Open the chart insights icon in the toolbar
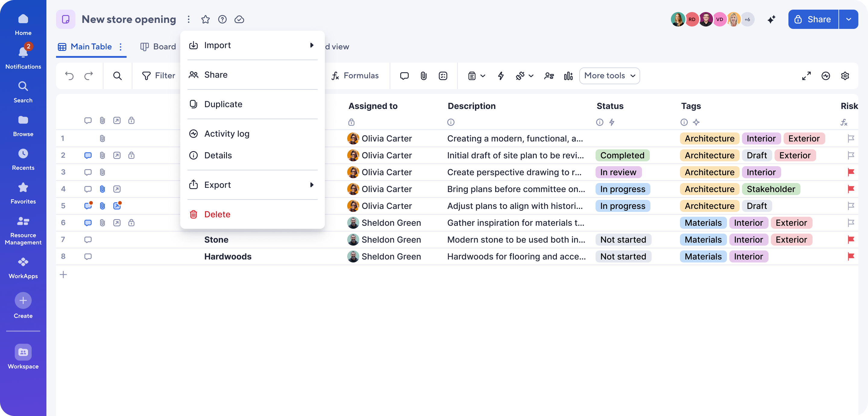 (568, 76)
